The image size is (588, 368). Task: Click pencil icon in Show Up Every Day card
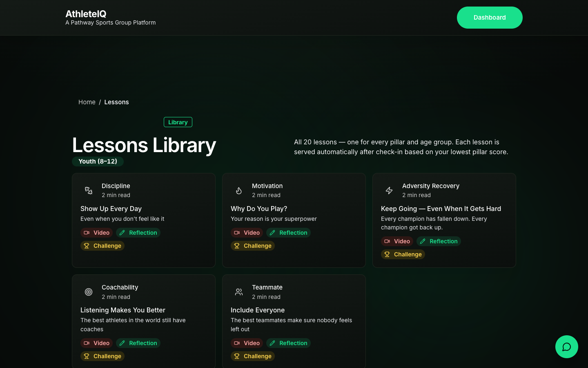tap(122, 233)
